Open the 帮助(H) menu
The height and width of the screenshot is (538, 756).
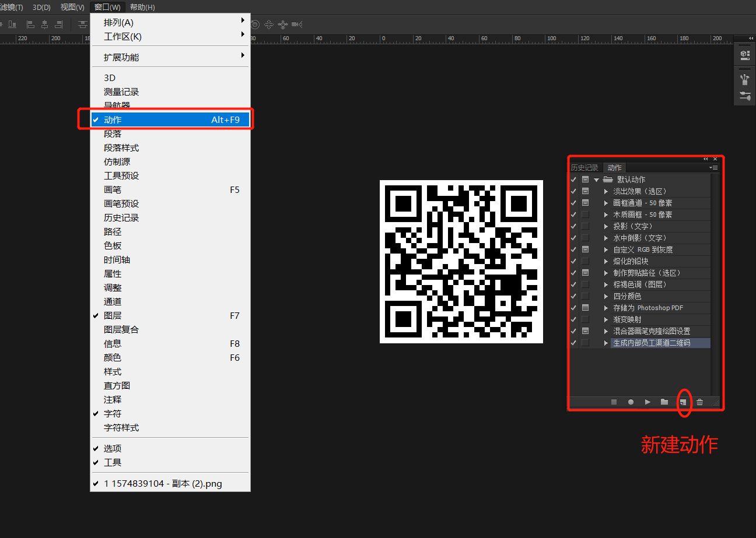pos(142,7)
